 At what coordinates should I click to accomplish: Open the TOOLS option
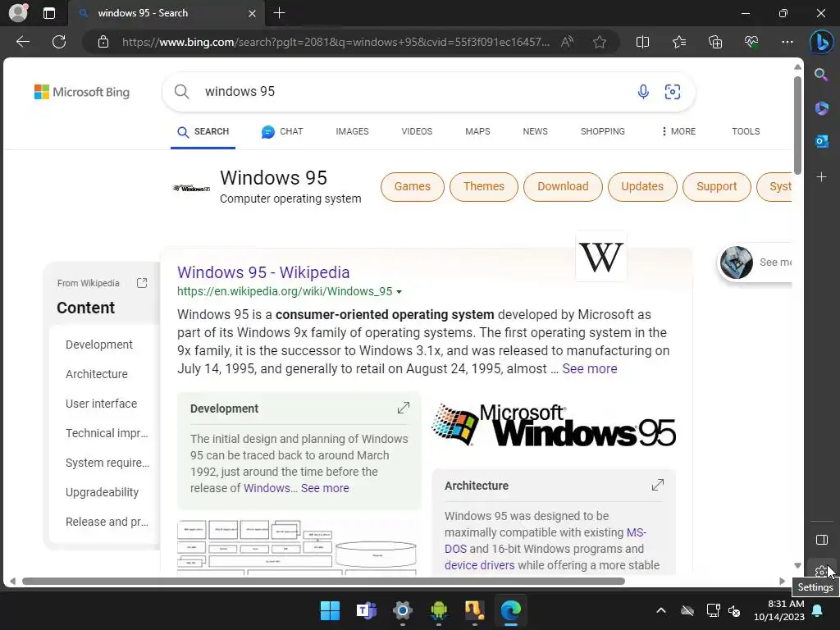tap(746, 131)
